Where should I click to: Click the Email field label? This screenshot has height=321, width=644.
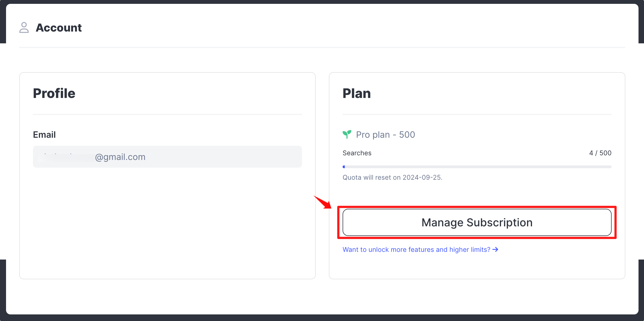pyautogui.click(x=44, y=134)
